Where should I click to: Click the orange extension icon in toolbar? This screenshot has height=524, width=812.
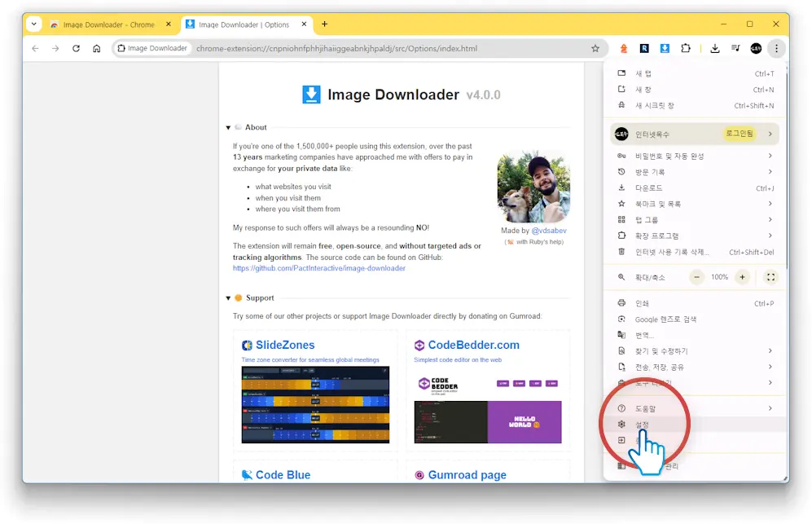[624, 48]
